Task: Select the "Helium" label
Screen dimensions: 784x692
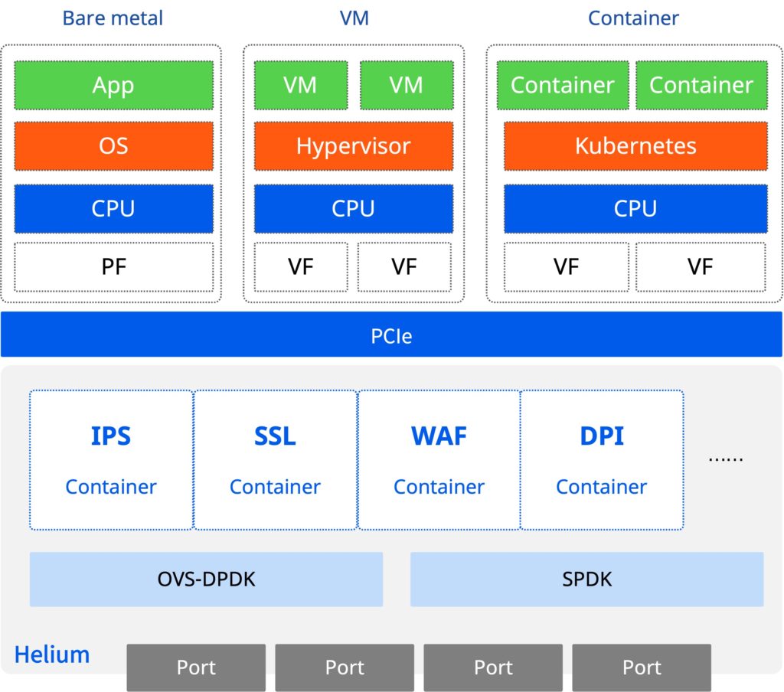Action: 52,654
